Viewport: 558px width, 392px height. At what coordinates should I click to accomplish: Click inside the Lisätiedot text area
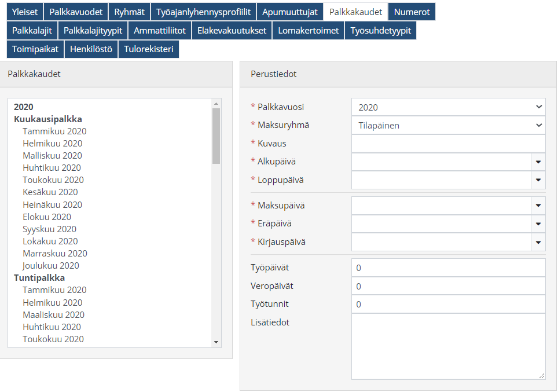tap(448, 346)
